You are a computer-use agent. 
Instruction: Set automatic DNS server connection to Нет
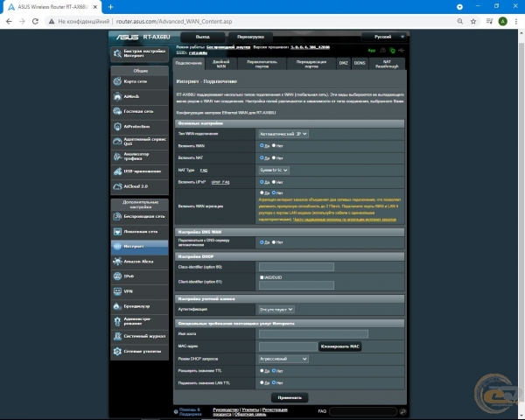tap(274, 242)
